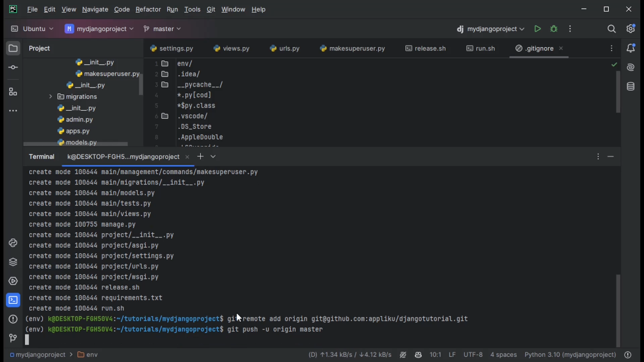Viewport: 644px width, 362px height.
Task: Open the Terminal tool window icon
Action: pos(13,300)
